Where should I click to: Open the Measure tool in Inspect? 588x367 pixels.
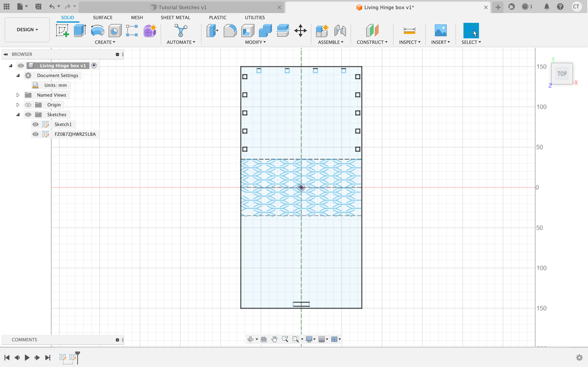click(409, 31)
